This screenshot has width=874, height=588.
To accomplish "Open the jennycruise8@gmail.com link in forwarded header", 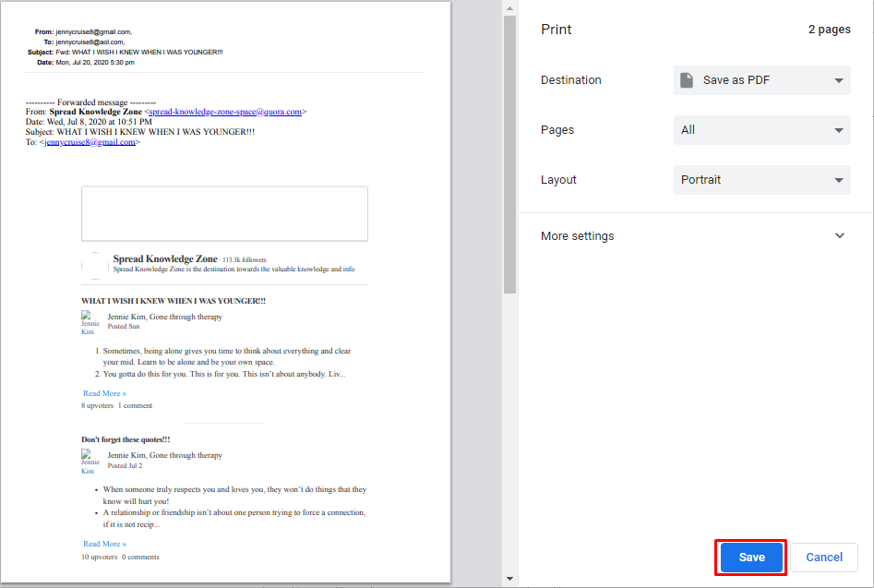I will 90,142.
